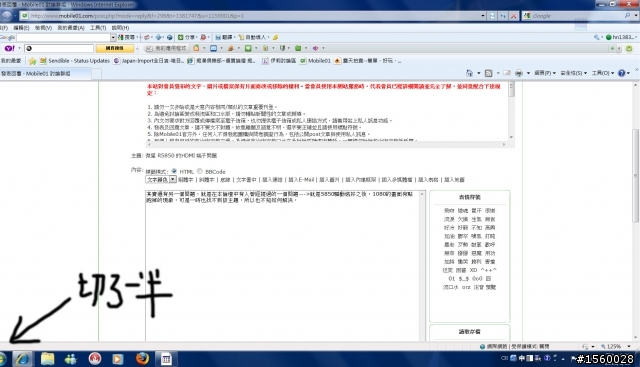This screenshot has width=640, height=367.
Task: Open the address bar history dropdown
Action: (x=483, y=16)
